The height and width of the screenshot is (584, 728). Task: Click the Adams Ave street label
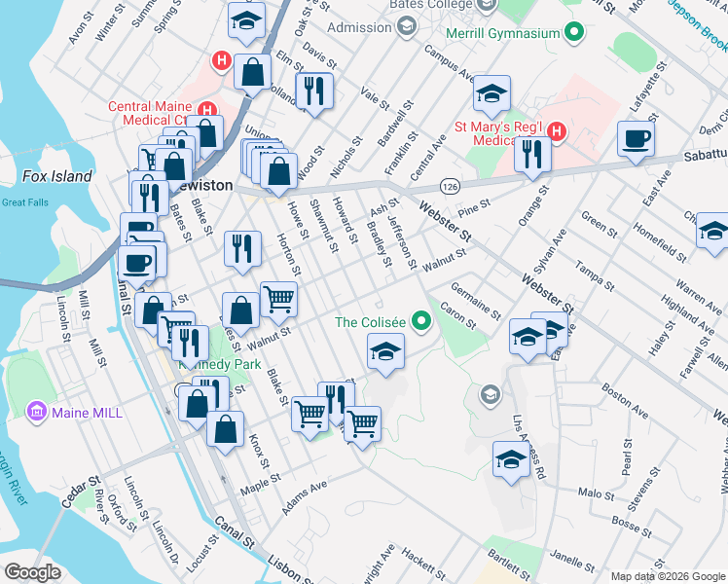[x=305, y=497]
